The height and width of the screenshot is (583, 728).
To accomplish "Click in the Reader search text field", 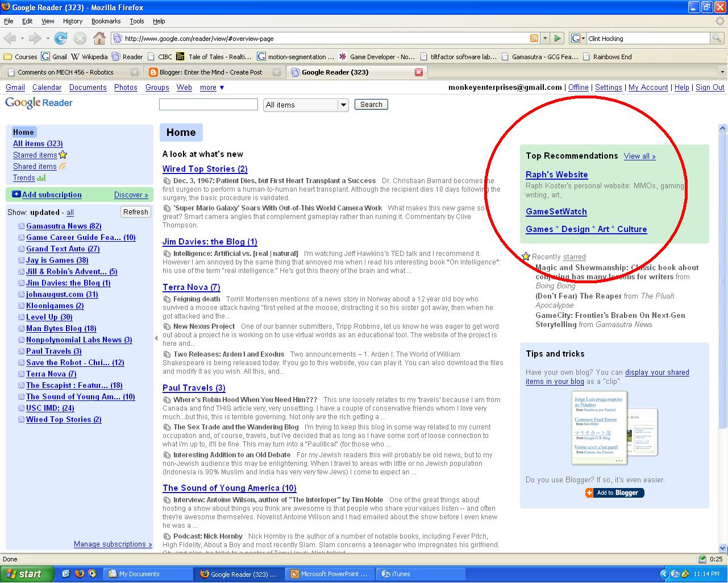I will [209, 105].
